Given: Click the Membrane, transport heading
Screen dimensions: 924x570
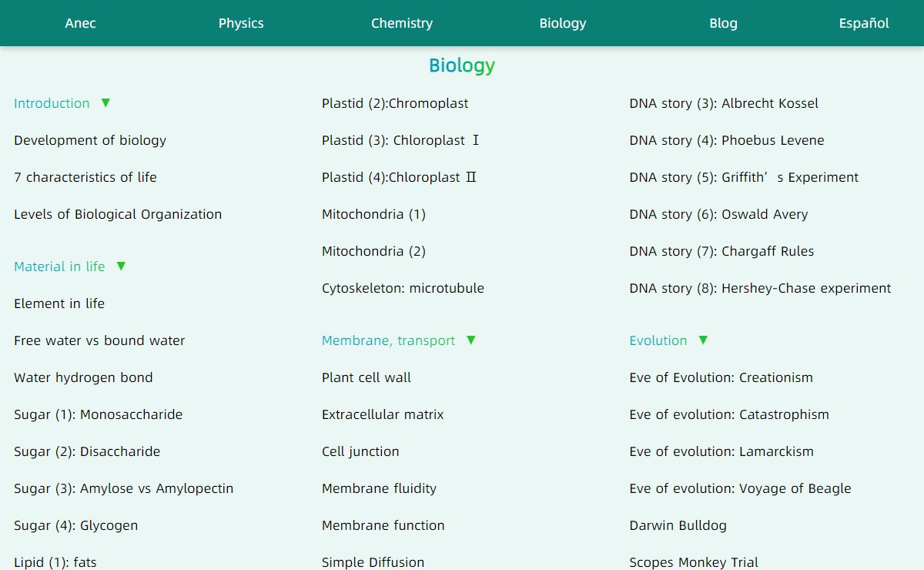Looking at the screenshot, I should coord(388,340).
